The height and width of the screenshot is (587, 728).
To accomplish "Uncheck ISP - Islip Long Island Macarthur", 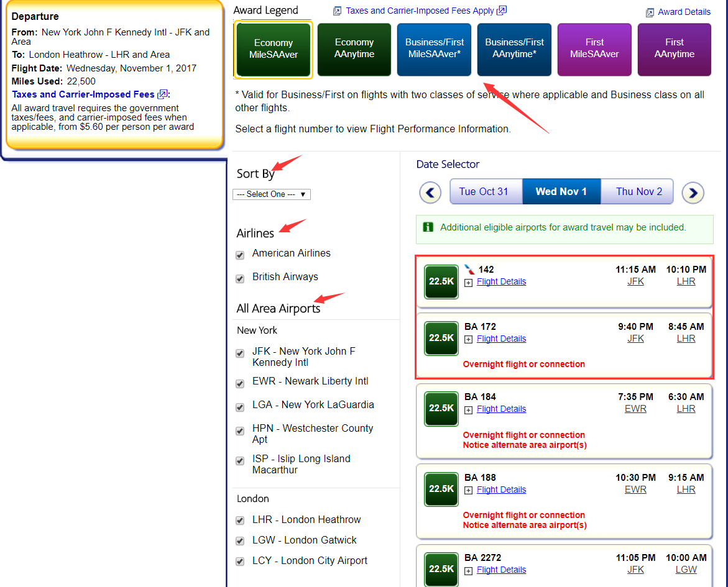I will [240, 461].
